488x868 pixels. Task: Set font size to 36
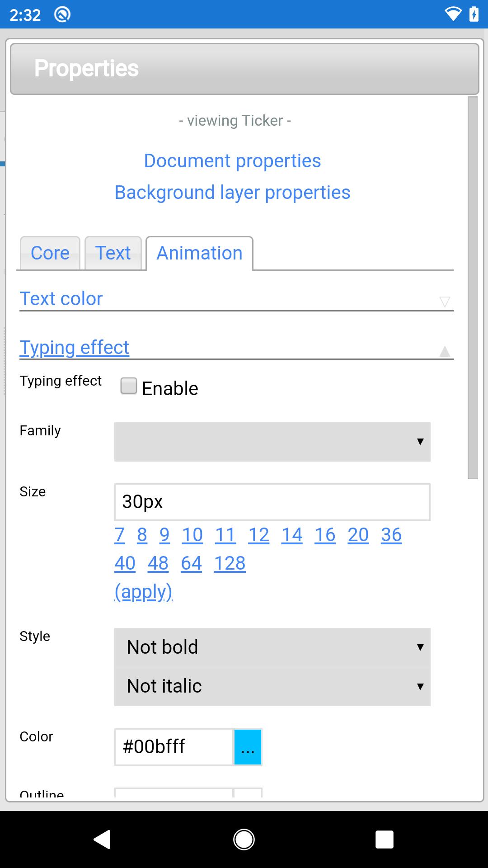click(391, 535)
